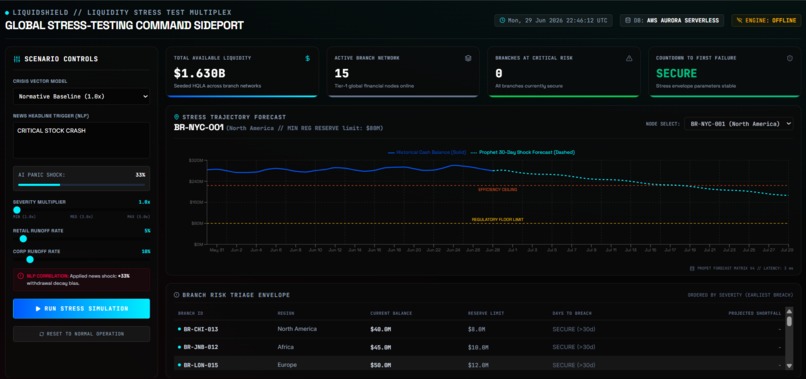Click the location pin icon beside Stress Trajectory Forecast
Image resolution: width=806 pixels, height=379 pixels.
tap(177, 117)
